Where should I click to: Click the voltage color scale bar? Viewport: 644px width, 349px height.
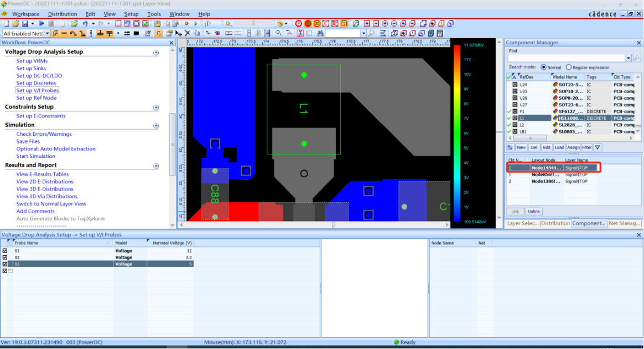coord(457,134)
